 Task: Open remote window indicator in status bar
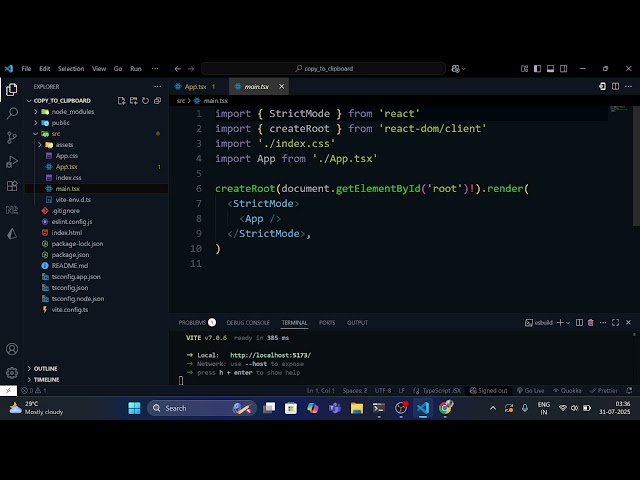[x=8, y=391]
